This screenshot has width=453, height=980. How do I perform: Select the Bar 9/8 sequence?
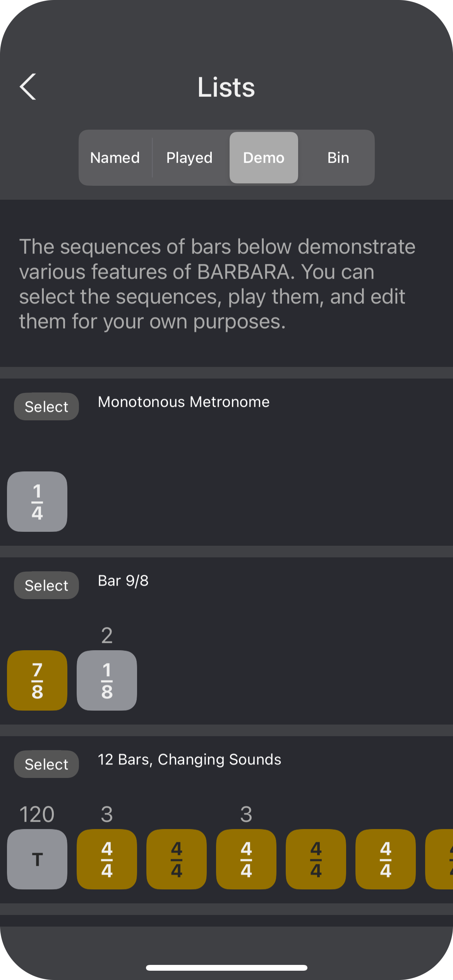[x=46, y=585]
